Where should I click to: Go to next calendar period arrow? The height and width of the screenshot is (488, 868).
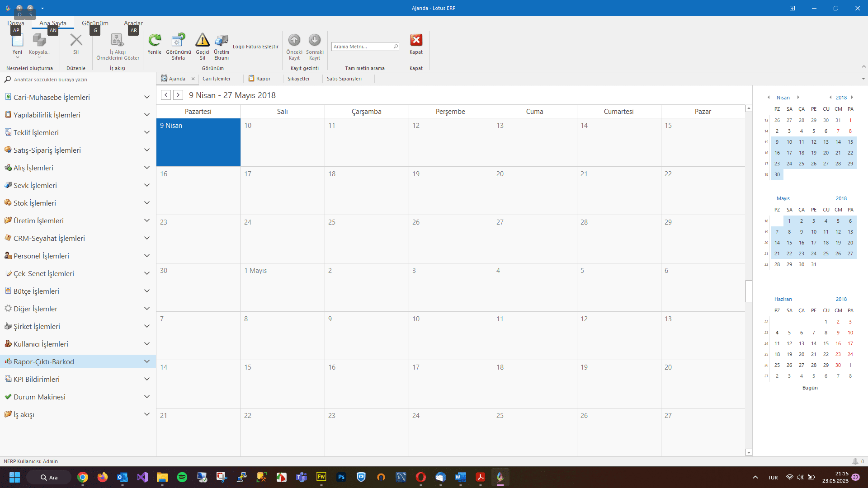coord(178,95)
